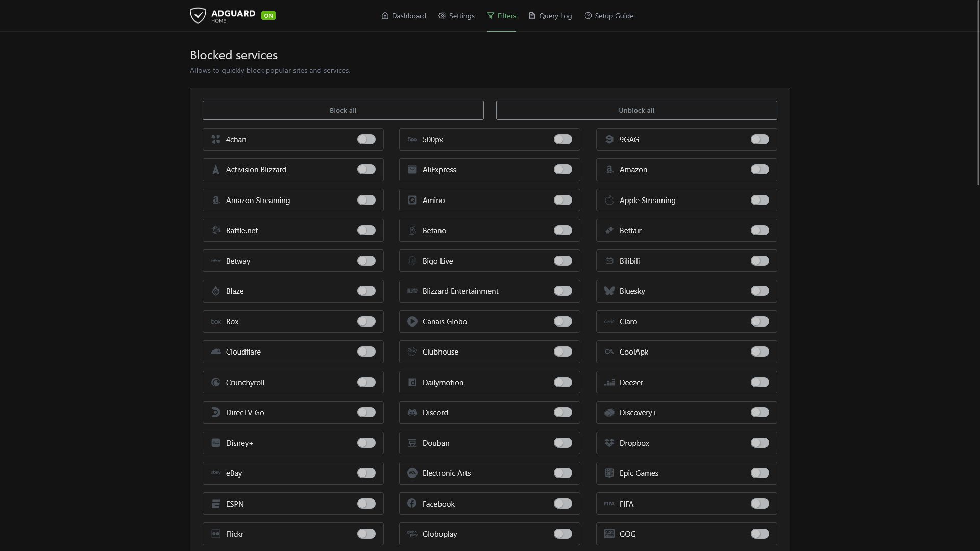The image size is (980, 551).
Task: Switch on blocking for Disney+
Action: [366, 443]
